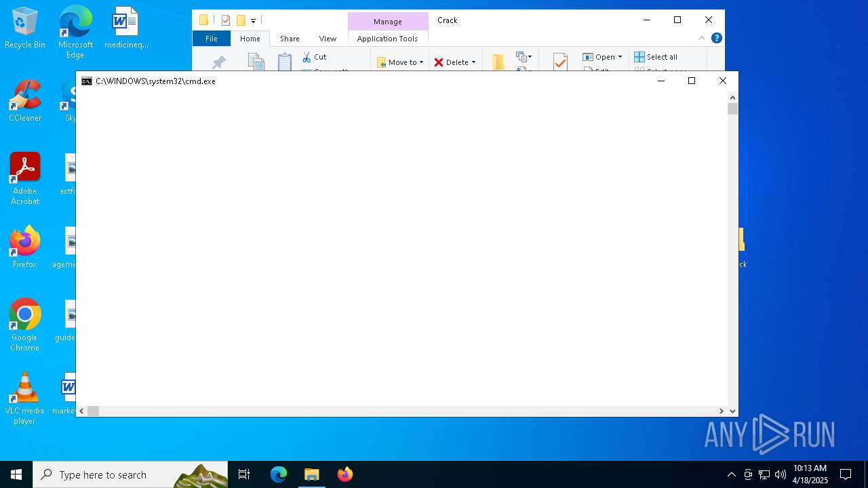Click the network tray icon
This screenshot has height=488, width=868.
[x=764, y=474]
